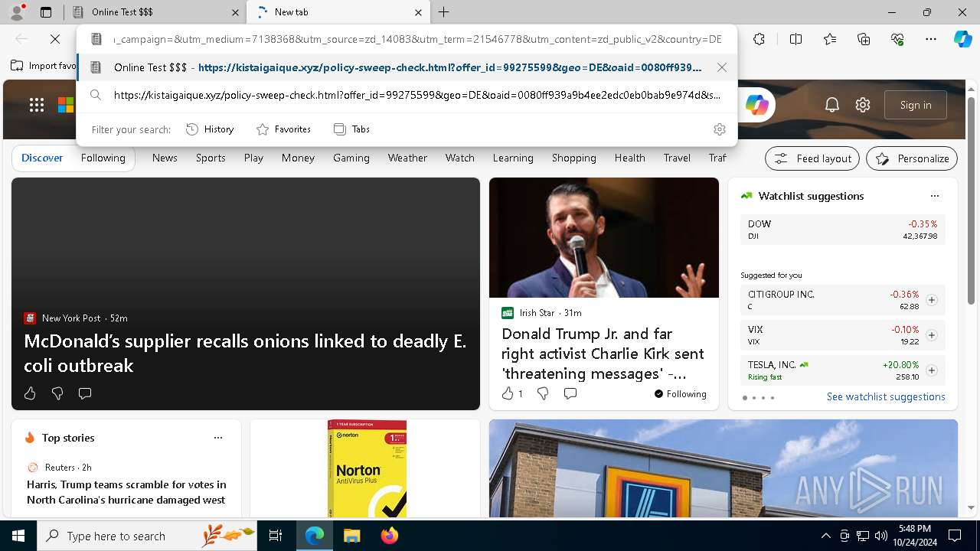
Task: Close the New tab tab
Action: [x=418, y=12]
